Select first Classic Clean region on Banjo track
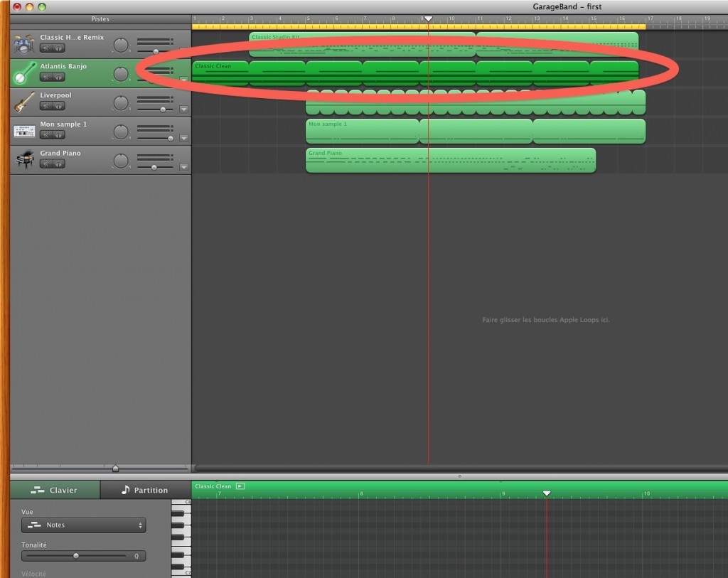Viewport: 728px width, 578px height. pyautogui.click(x=220, y=73)
